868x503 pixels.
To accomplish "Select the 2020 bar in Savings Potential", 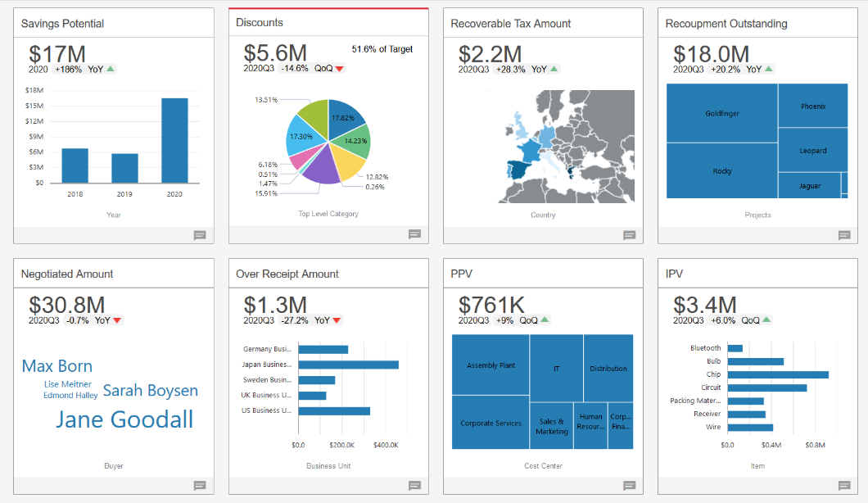I will tap(174, 141).
